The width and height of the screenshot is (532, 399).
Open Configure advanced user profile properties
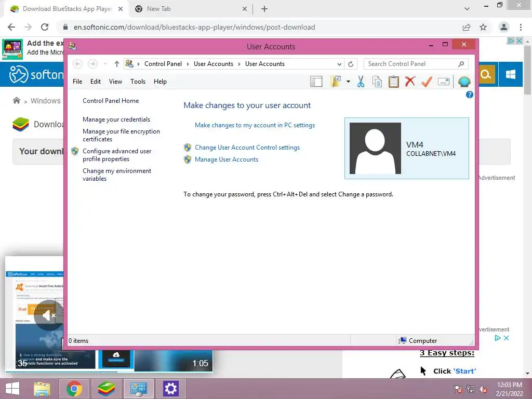click(117, 155)
